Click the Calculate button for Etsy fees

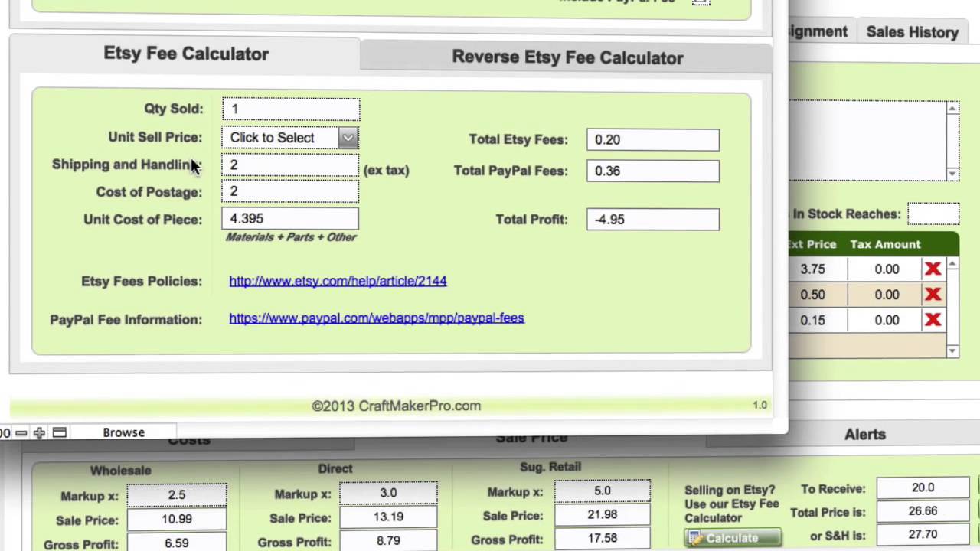pyautogui.click(x=733, y=538)
